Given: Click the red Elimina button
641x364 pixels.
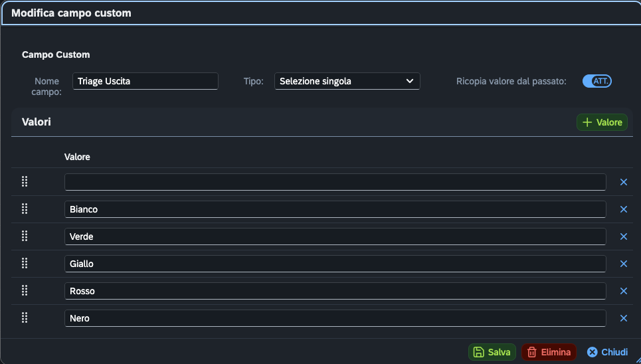Looking at the screenshot, I should (x=549, y=352).
